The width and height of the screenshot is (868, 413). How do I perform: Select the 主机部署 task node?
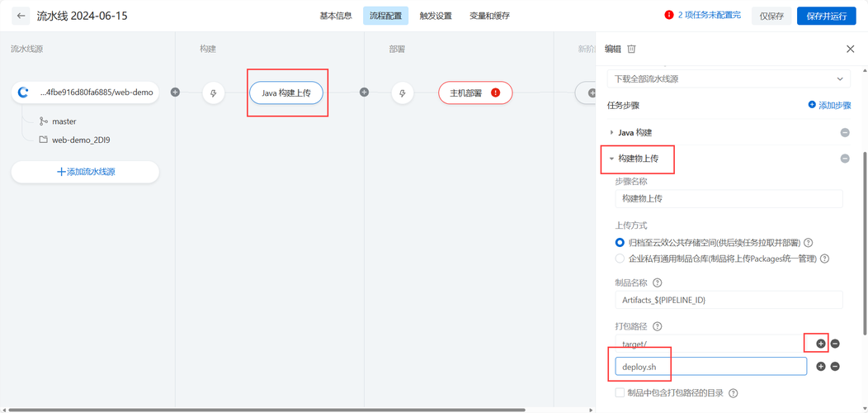pyautogui.click(x=475, y=93)
